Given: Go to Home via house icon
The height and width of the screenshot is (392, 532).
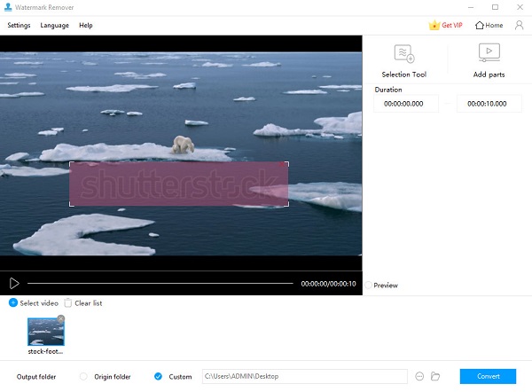Looking at the screenshot, I should click(x=489, y=25).
